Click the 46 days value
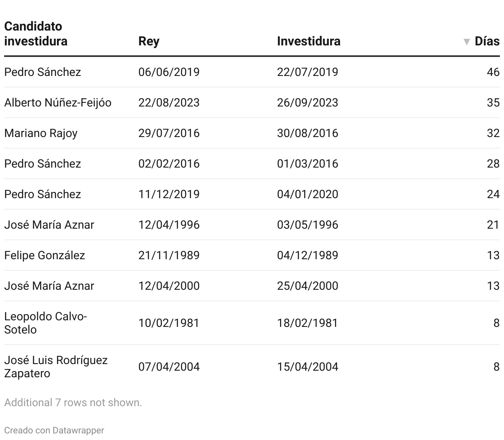504x440 pixels. (493, 72)
